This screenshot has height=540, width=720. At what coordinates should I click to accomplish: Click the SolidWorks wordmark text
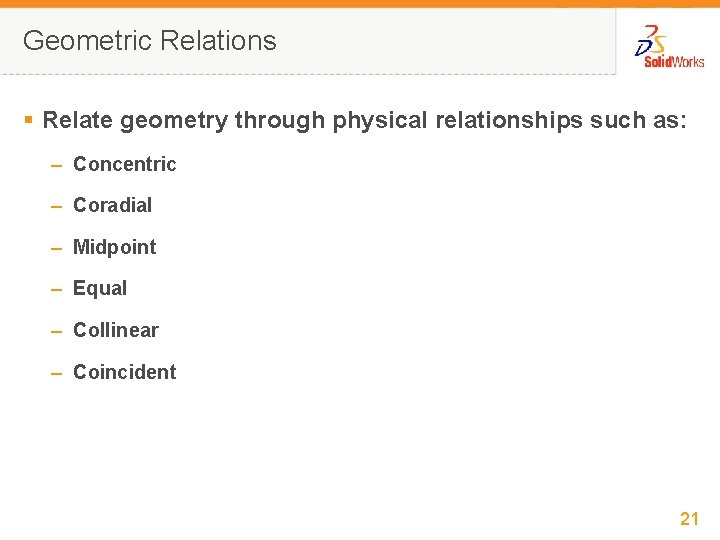point(674,62)
